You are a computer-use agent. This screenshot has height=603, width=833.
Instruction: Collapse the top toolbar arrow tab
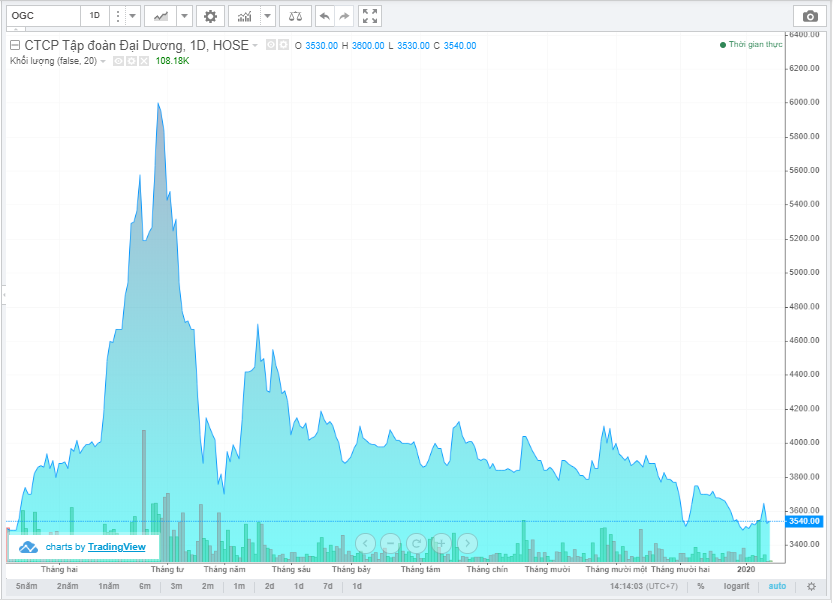(x=16, y=29)
